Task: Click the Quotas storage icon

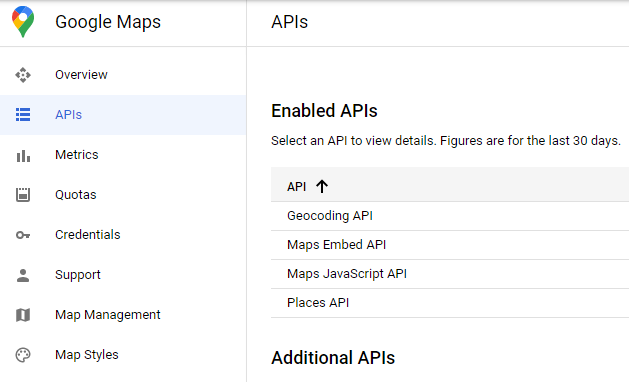Action: (x=23, y=195)
